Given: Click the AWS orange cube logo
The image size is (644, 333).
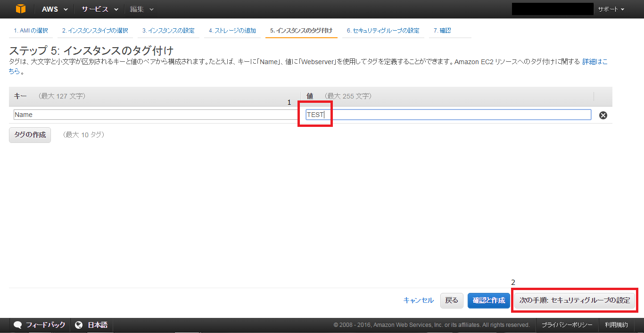Looking at the screenshot, I should click(21, 9).
